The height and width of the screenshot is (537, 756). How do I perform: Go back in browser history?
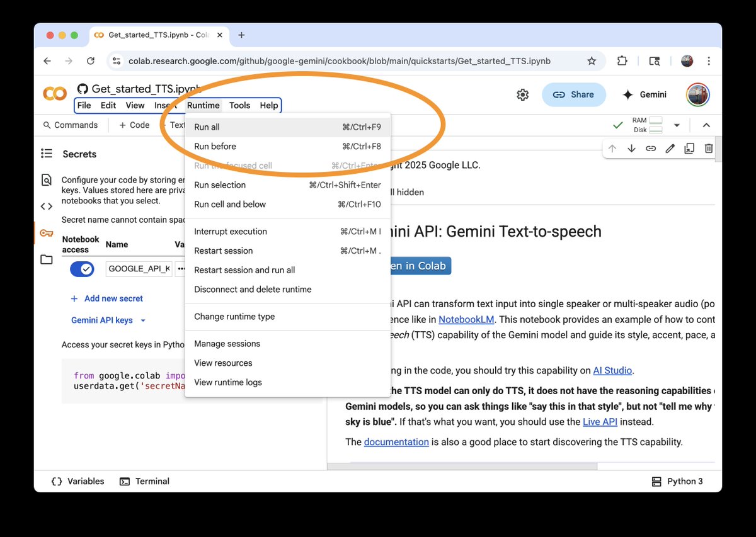click(47, 61)
